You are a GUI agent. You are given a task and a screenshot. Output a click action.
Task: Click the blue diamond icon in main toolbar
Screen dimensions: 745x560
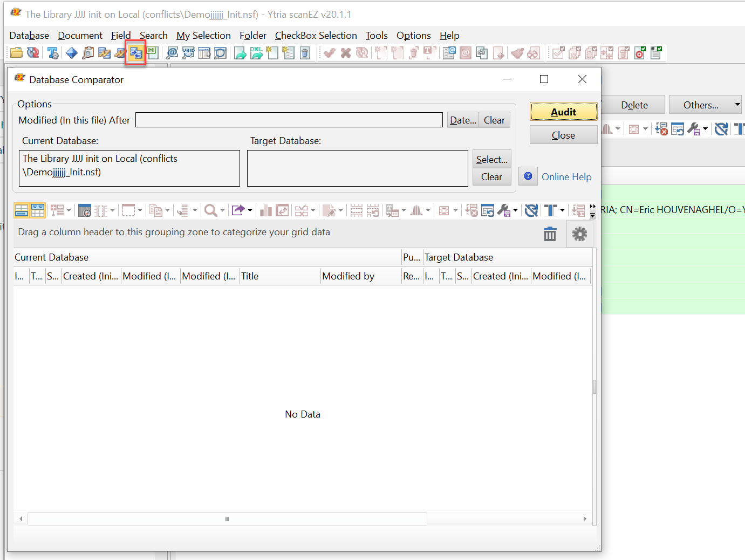[71, 53]
